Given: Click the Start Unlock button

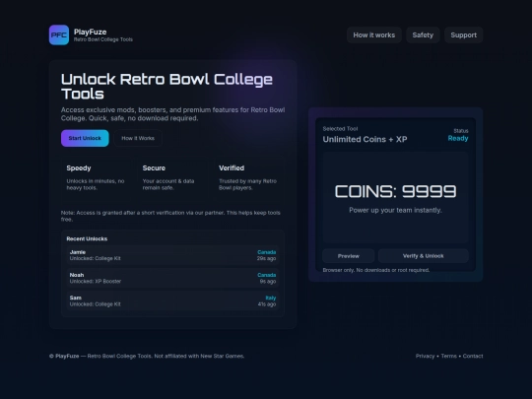Looking at the screenshot, I should tap(85, 138).
